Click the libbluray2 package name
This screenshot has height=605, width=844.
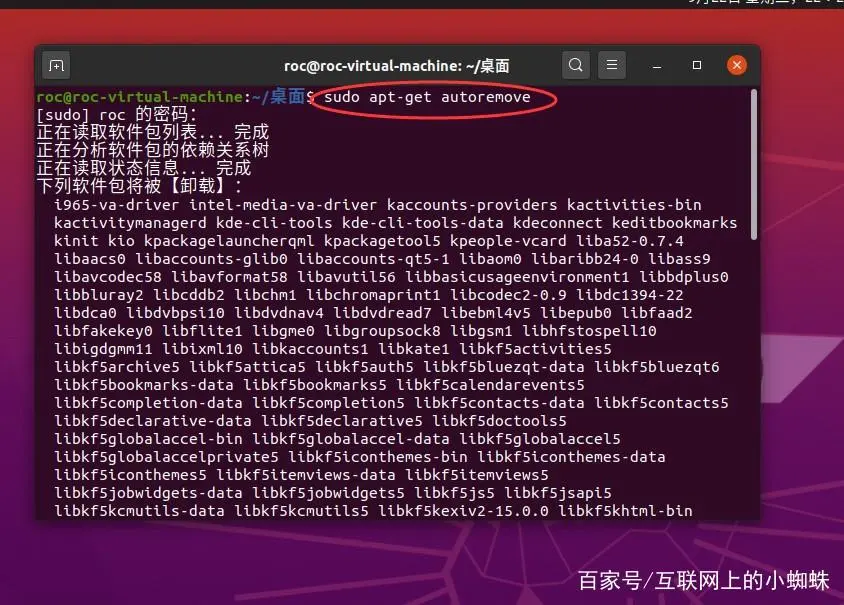pos(99,295)
